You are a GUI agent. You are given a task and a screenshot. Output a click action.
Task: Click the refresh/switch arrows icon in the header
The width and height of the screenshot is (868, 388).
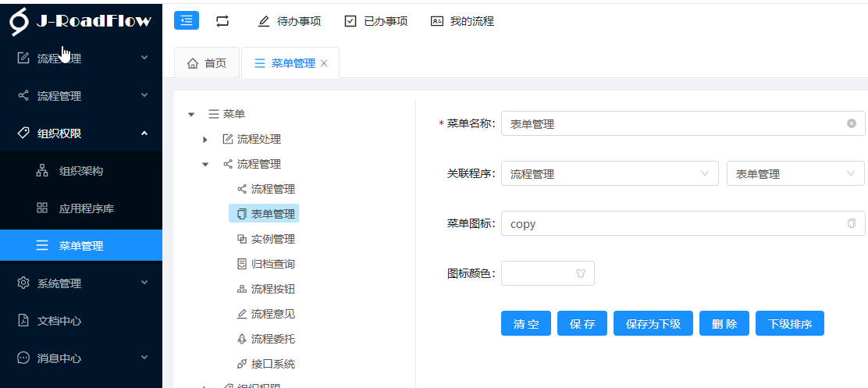point(222,21)
